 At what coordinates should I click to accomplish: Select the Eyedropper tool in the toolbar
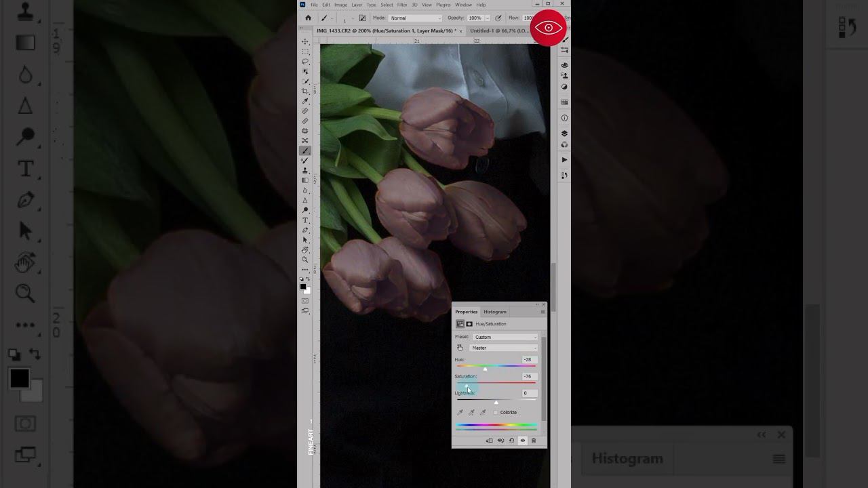pyautogui.click(x=305, y=101)
